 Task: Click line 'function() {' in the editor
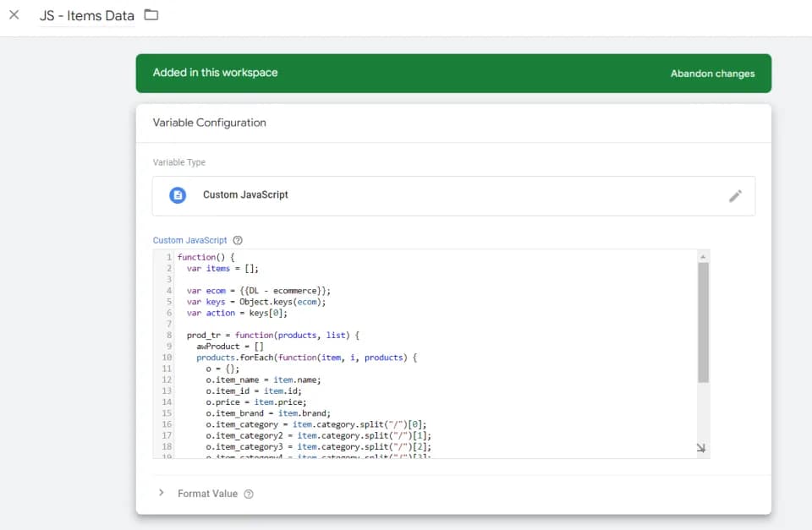206,257
